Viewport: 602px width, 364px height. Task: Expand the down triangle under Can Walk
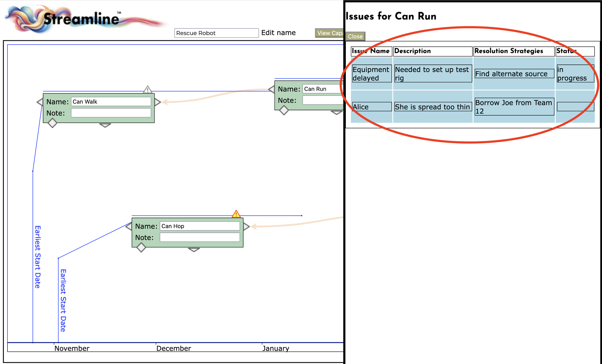pyautogui.click(x=105, y=125)
